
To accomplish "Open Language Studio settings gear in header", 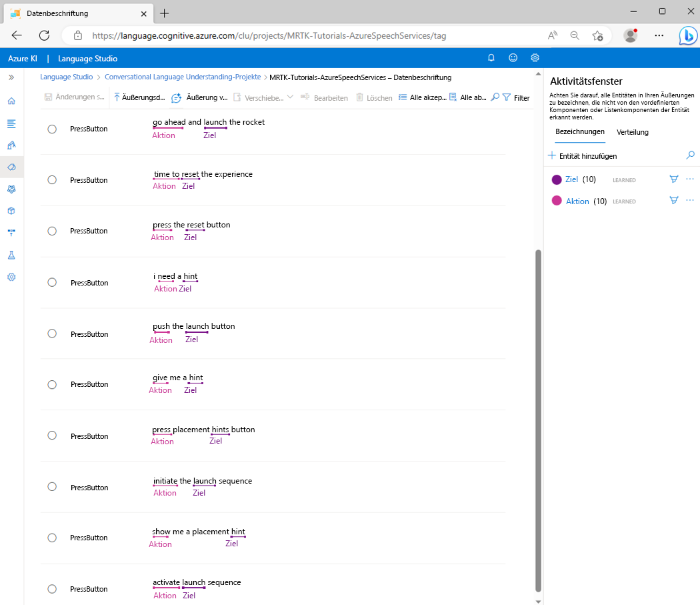I will click(x=535, y=58).
